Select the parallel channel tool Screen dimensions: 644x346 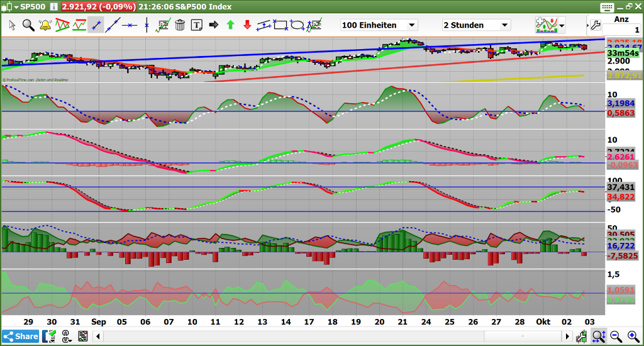(264, 25)
